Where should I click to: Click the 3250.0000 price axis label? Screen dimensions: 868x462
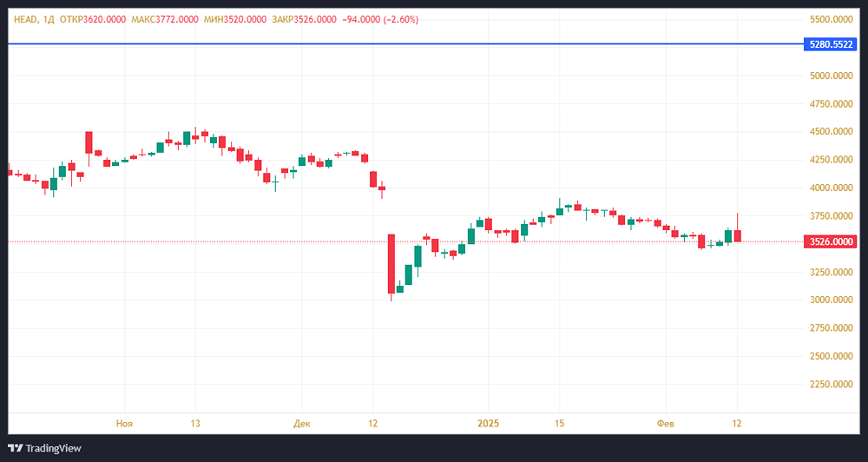coord(831,272)
